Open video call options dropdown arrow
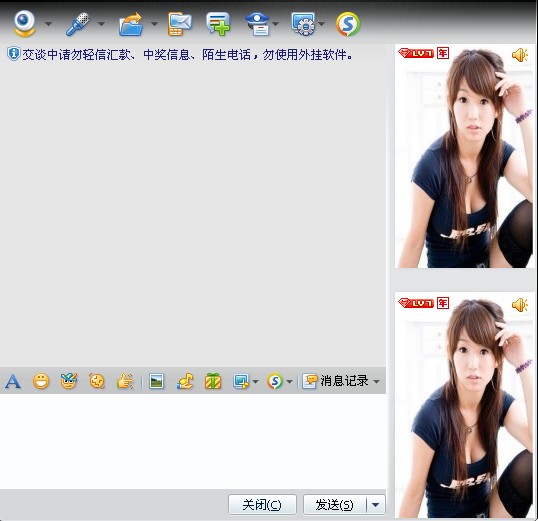538x521 pixels. pos(48,24)
